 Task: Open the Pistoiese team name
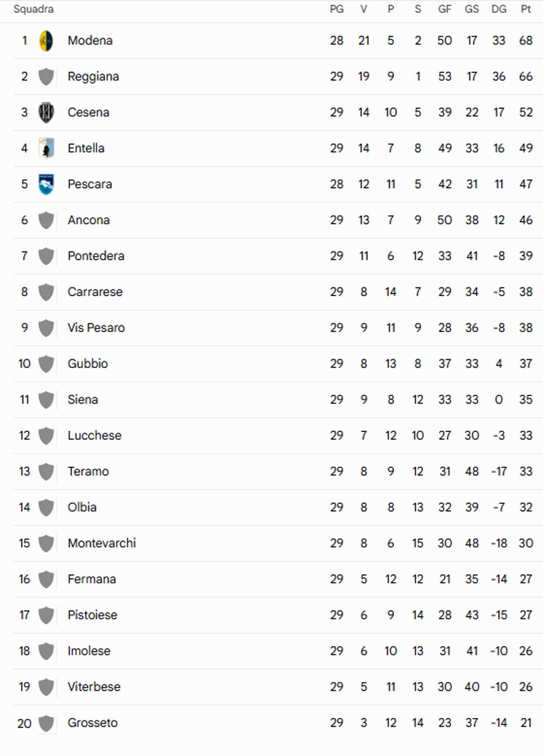92,615
